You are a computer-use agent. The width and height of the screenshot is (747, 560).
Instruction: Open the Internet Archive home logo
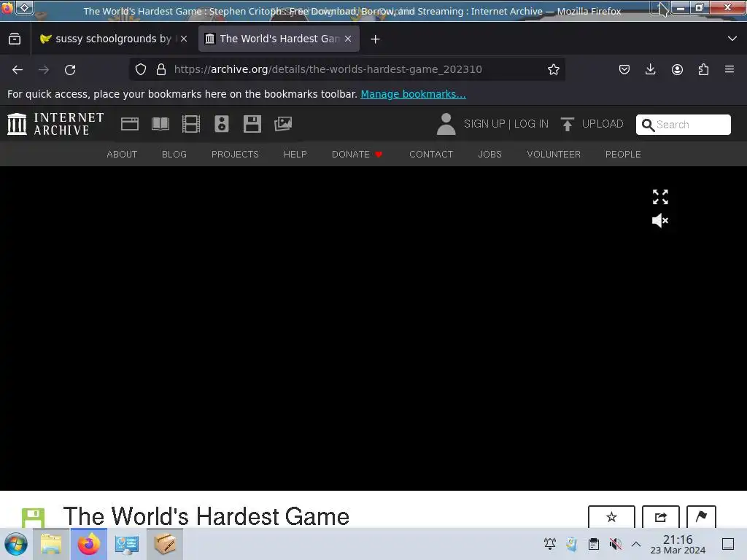pos(55,124)
